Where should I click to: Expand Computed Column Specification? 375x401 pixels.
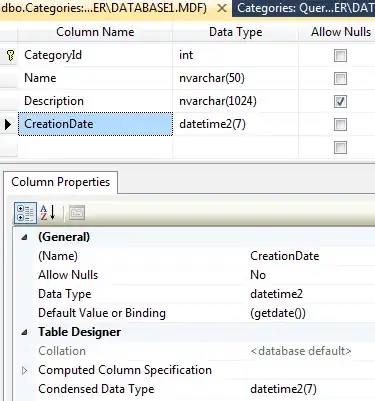click(x=24, y=370)
